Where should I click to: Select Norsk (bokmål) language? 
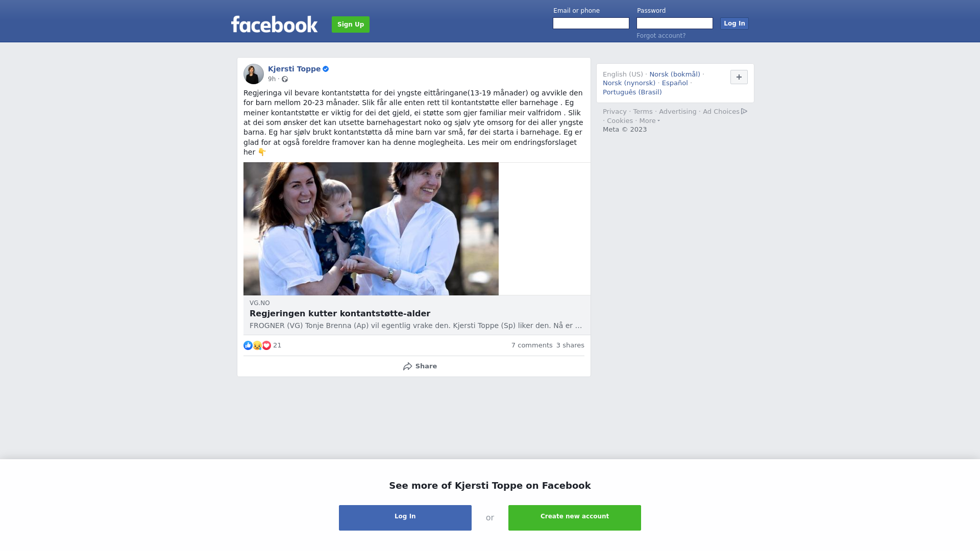(675, 74)
